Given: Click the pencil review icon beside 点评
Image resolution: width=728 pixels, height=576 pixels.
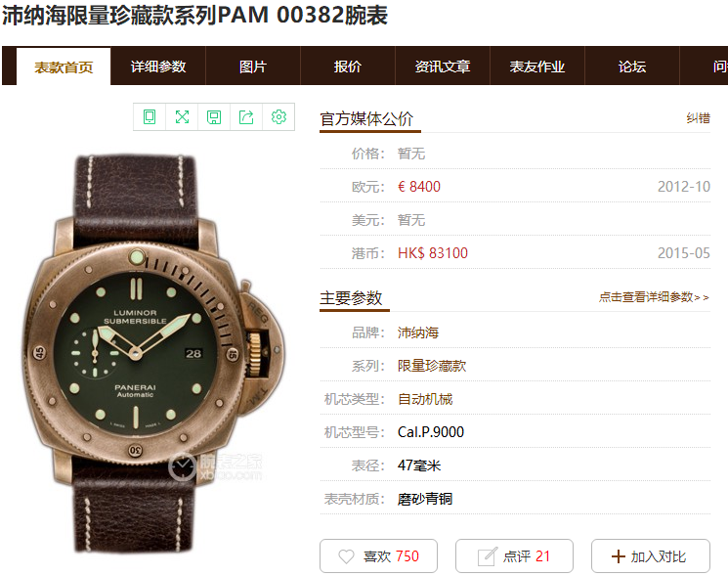Looking at the screenshot, I should [488, 556].
